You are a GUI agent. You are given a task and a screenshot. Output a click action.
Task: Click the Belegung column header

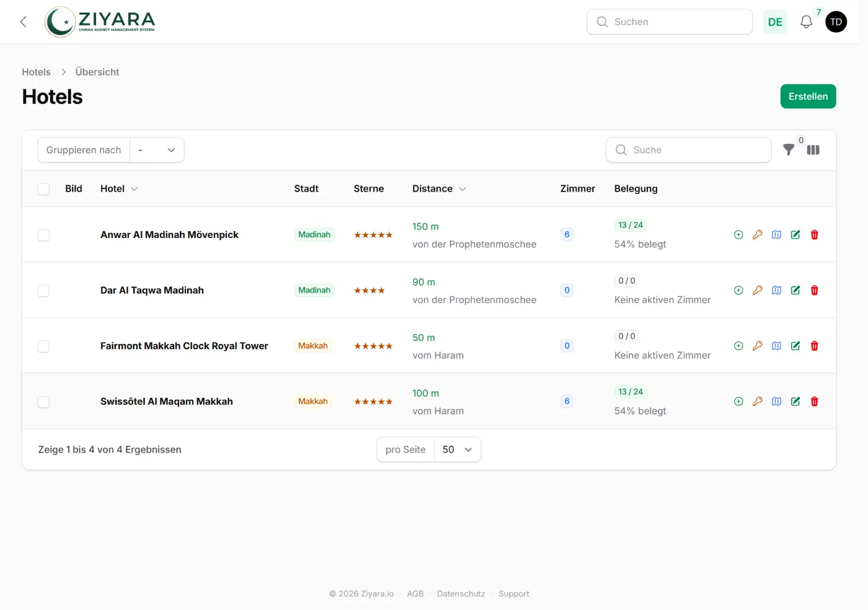click(x=636, y=188)
